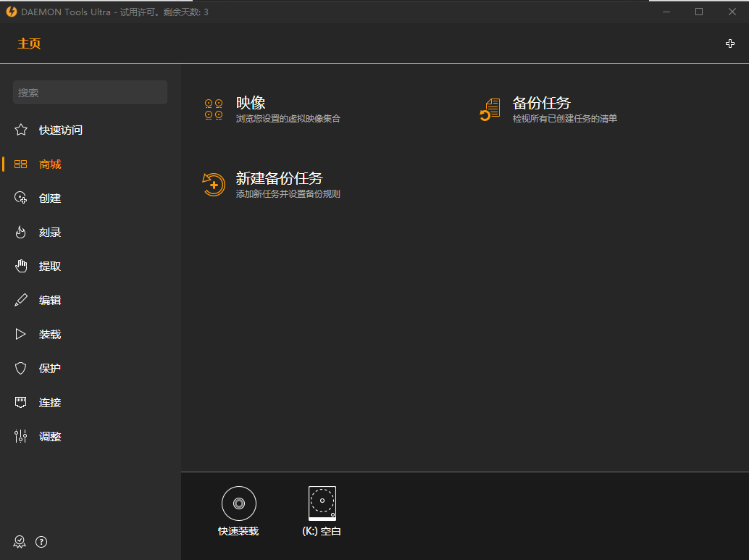Select the 提取 (Extract) tool
The image size is (749, 560).
click(x=49, y=266)
